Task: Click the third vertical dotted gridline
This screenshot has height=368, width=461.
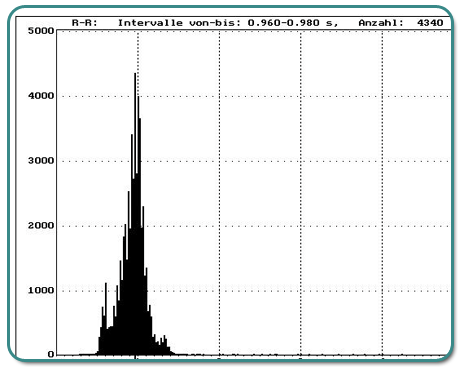Action: point(301,193)
